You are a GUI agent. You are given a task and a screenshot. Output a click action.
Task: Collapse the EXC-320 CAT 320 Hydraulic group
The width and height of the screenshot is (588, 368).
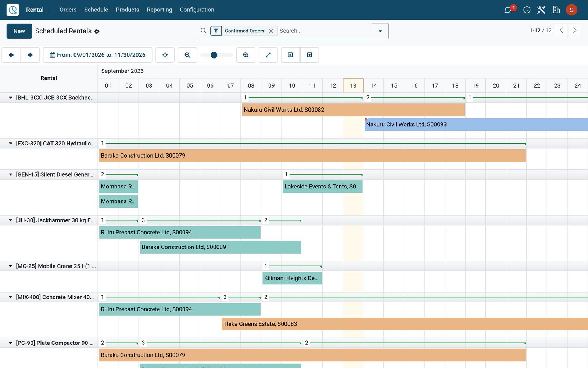tap(11, 144)
